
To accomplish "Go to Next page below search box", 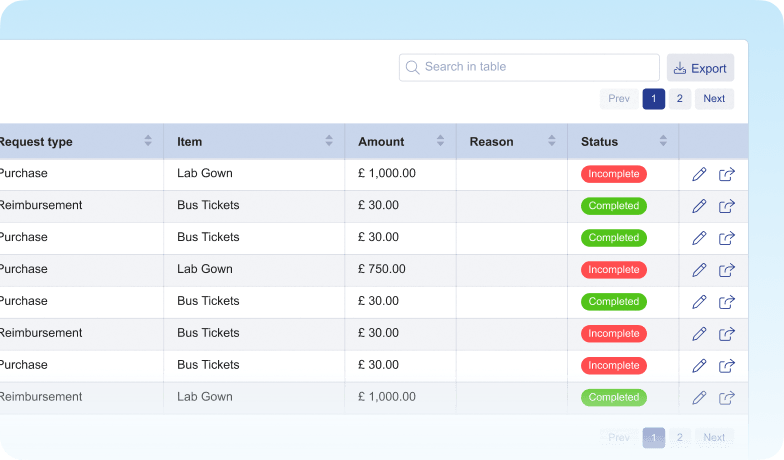I will [x=714, y=99].
